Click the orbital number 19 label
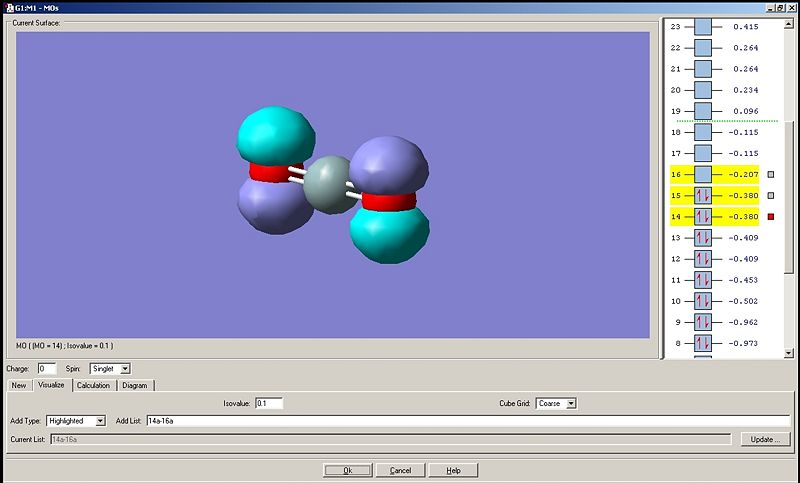Screen dimensions: 800x483 [x=676, y=111]
